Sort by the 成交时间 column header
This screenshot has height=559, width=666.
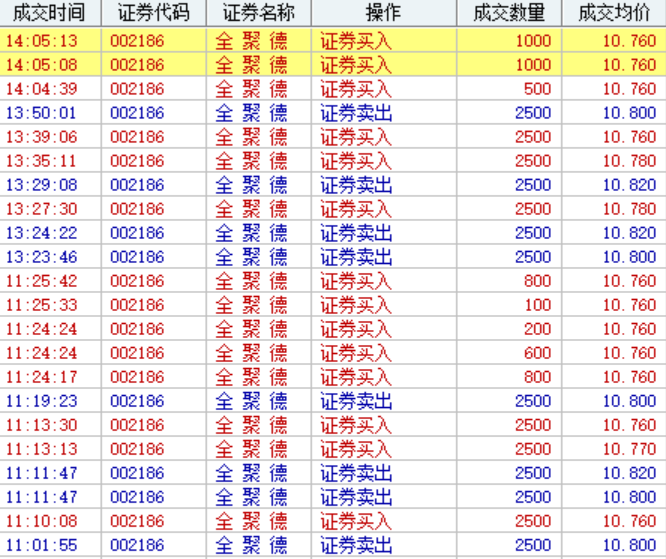point(50,13)
